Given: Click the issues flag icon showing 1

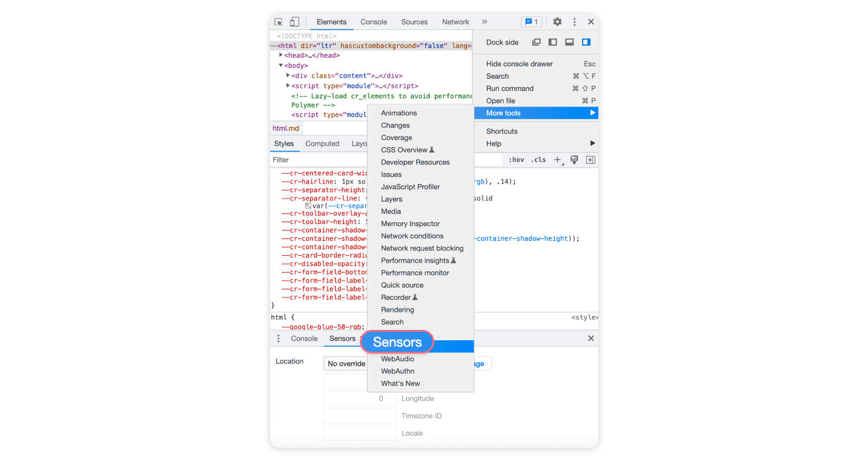Looking at the screenshot, I should 531,21.
